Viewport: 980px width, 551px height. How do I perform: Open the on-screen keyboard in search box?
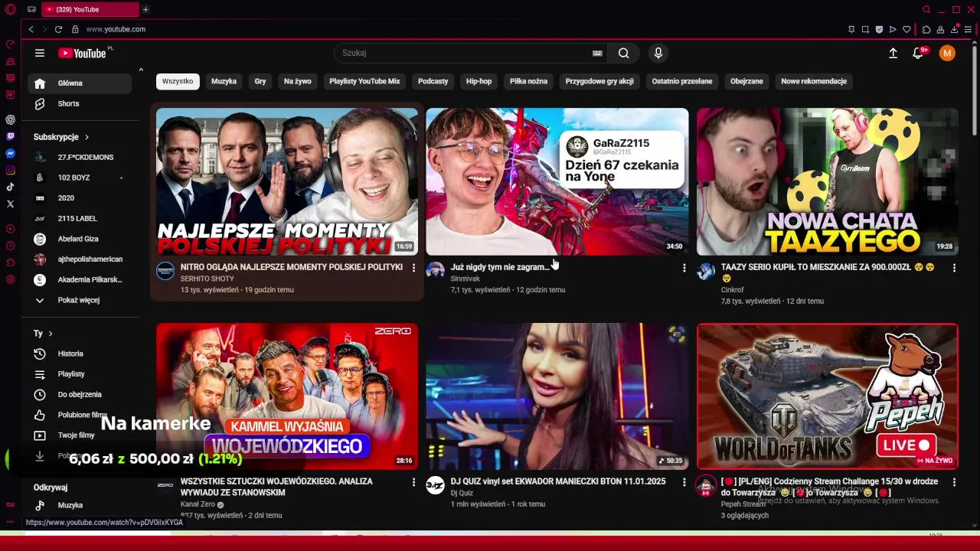tap(597, 53)
